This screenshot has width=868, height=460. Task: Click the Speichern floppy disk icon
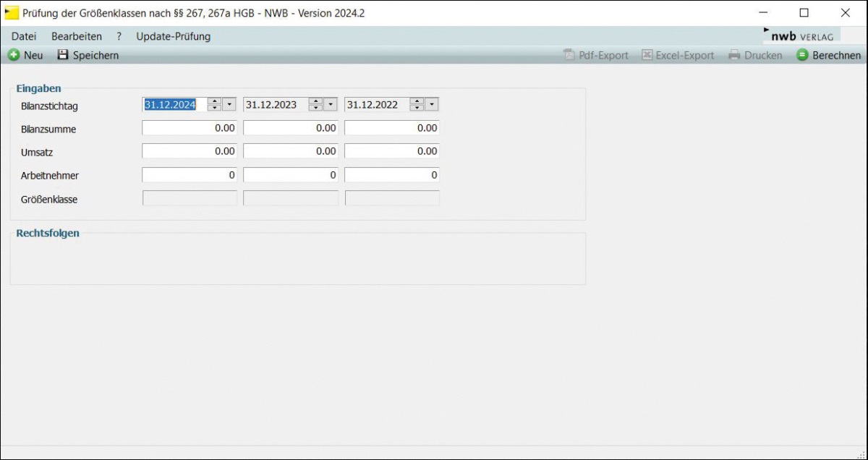click(63, 56)
